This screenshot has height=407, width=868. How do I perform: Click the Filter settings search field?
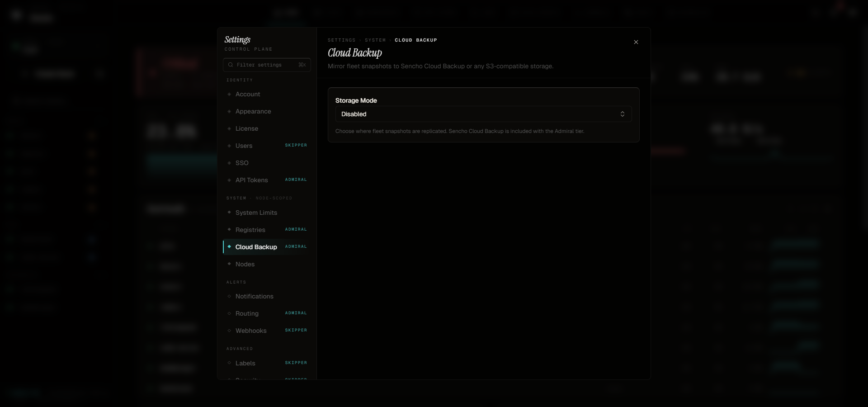(267, 65)
